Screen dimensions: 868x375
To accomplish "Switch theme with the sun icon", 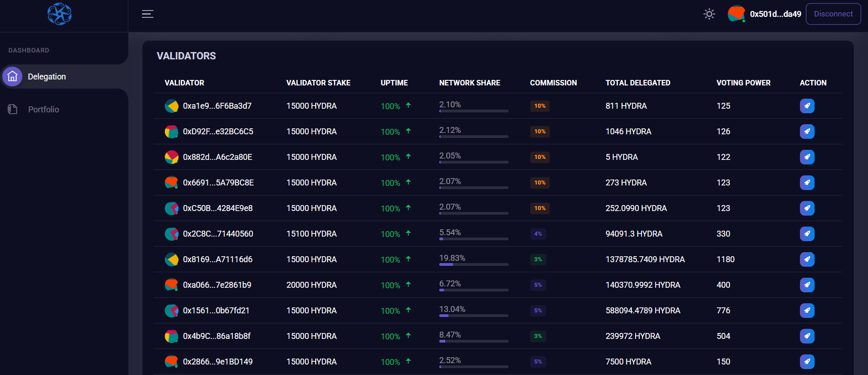I will 709,14.
